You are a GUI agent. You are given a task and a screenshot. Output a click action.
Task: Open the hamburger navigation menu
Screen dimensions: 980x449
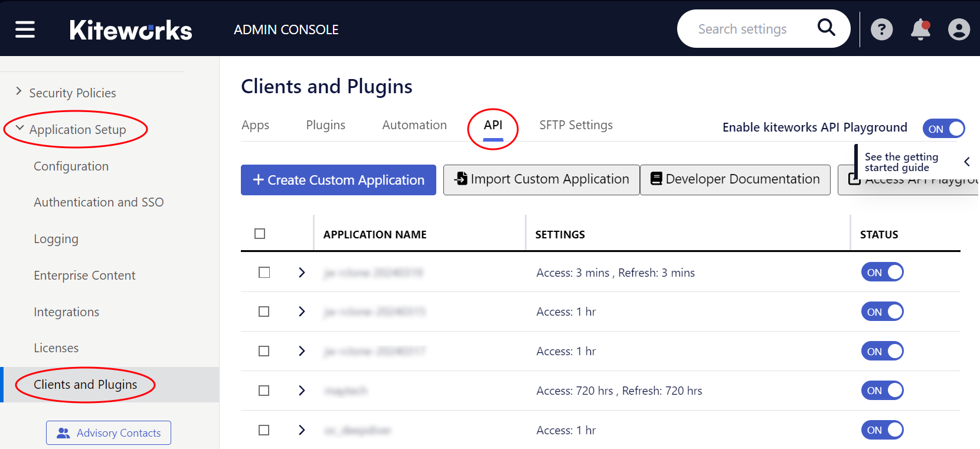(25, 29)
